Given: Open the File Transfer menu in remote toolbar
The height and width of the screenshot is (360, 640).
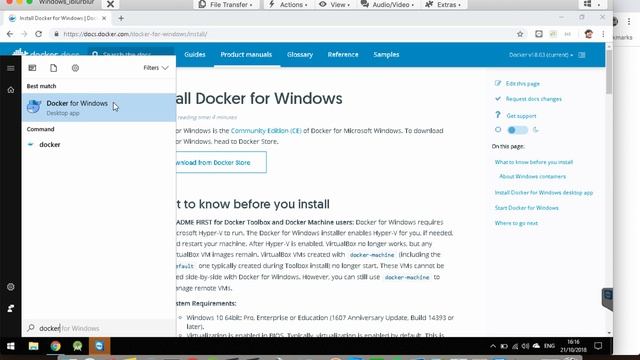Looking at the screenshot, I should (x=225, y=4).
